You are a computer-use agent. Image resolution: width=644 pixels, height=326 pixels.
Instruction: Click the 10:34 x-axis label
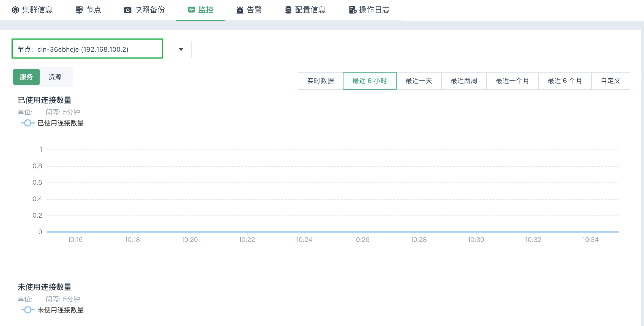point(590,240)
